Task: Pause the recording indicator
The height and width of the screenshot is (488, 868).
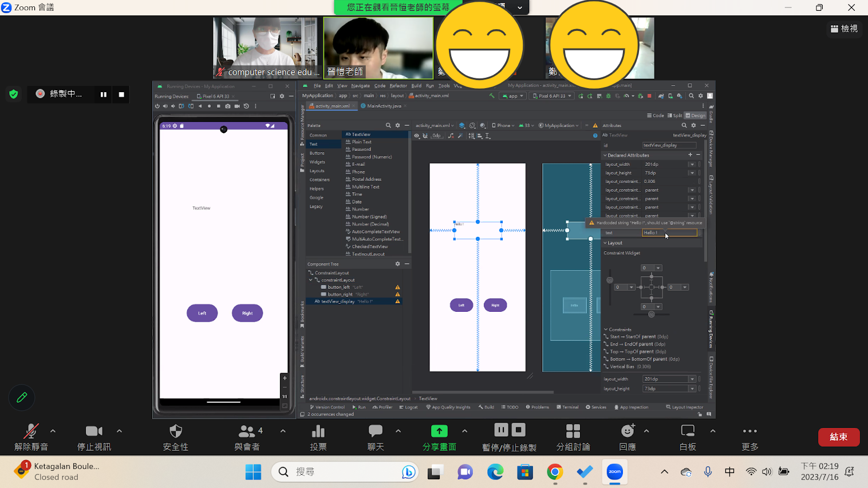Action: tap(104, 94)
